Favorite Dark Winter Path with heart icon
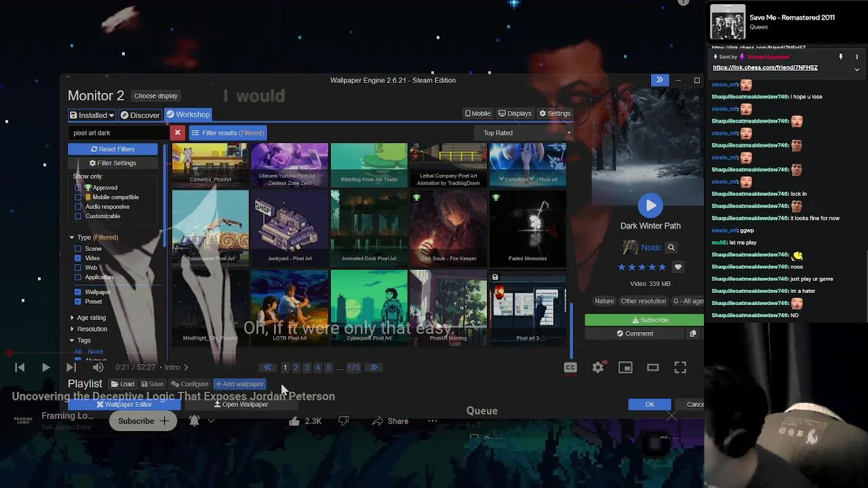 pos(677,267)
